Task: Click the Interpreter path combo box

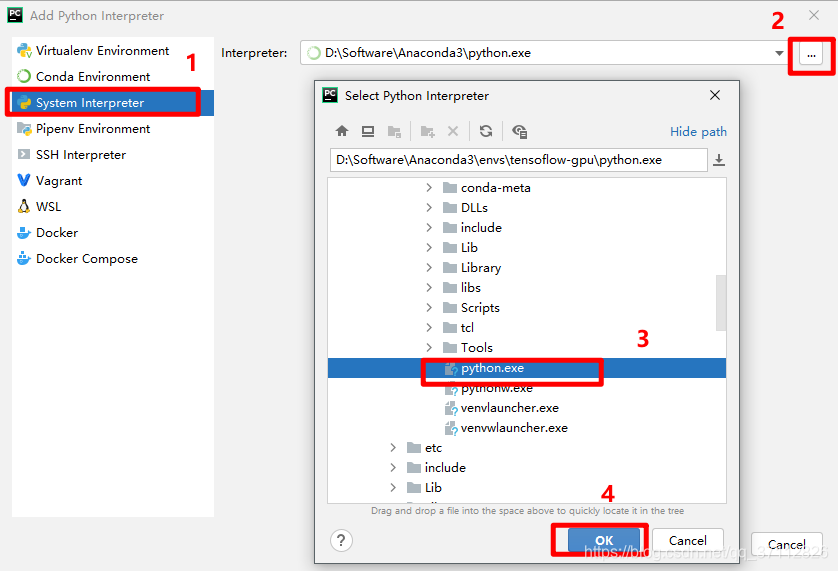Action: [x=545, y=53]
